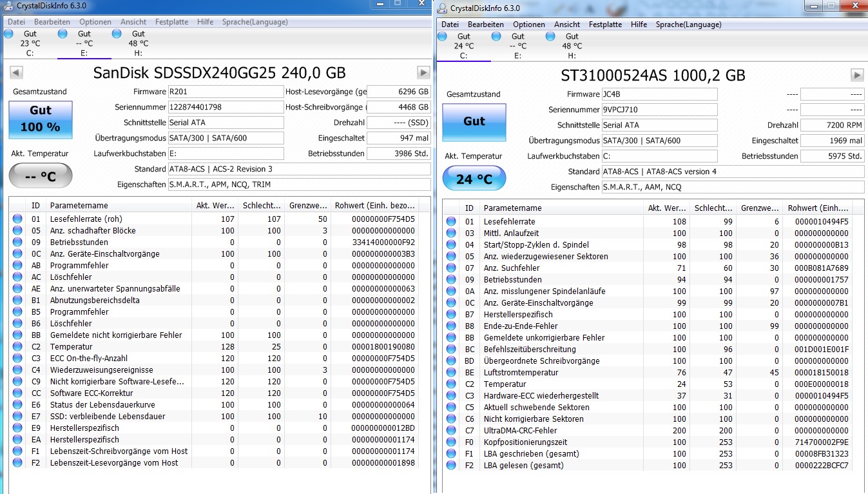Select disk E: tab in ST31000524AS window

[x=517, y=46]
